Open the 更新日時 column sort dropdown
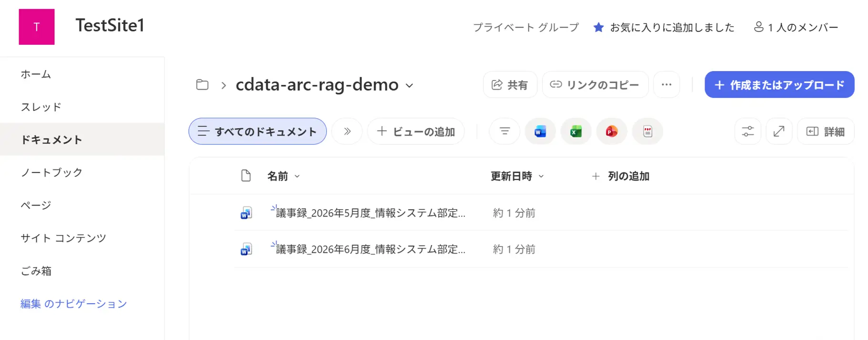868x340 pixels. click(x=541, y=176)
